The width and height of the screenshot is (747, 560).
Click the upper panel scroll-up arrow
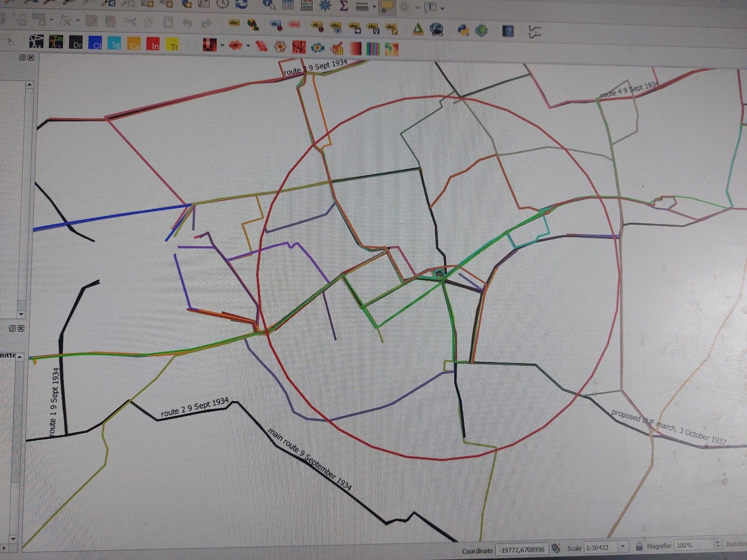click(30, 85)
